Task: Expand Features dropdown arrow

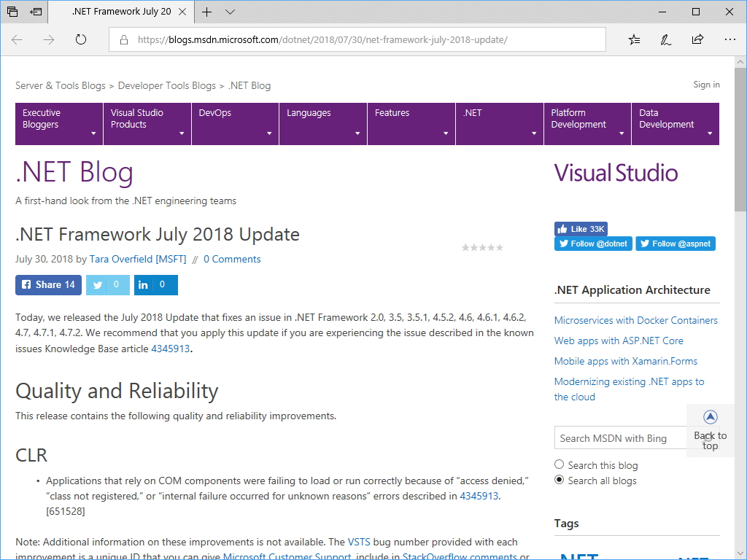Action: (446, 134)
